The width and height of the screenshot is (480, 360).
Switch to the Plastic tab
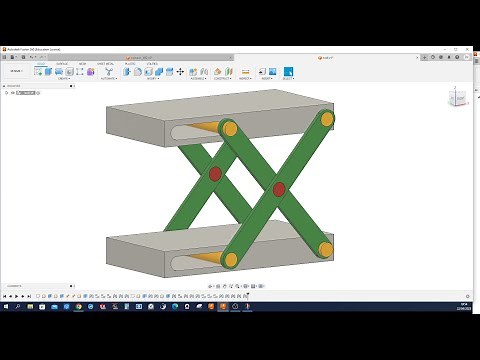pyautogui.click(x=130, y=64)
